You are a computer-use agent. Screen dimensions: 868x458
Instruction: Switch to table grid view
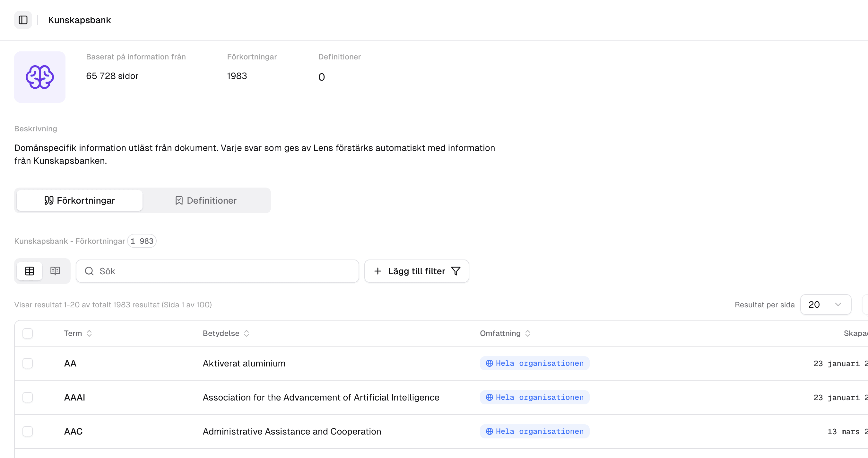pos(30,271)
